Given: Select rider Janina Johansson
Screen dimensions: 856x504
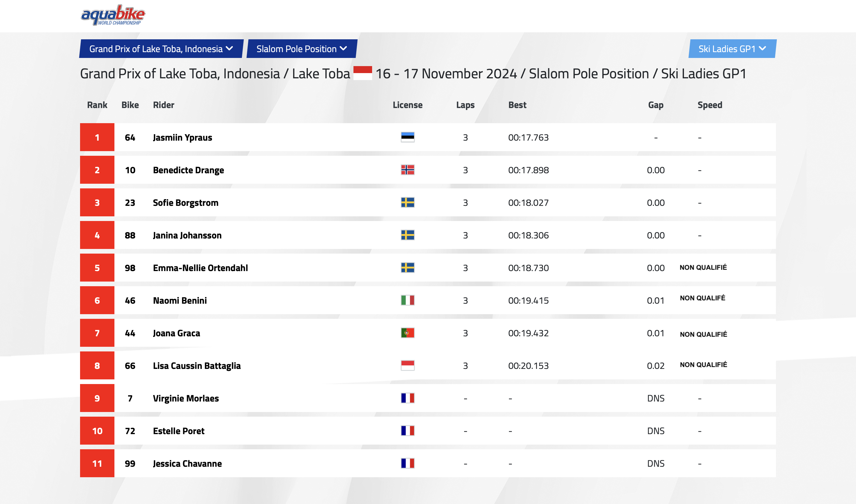Looking at the screenshot, I should coord(187,235).
